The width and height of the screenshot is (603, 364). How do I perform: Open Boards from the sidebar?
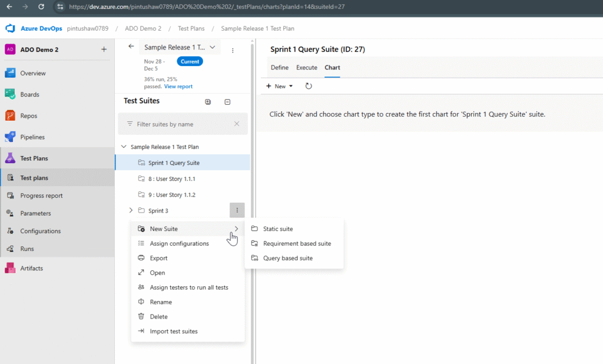coord(29,94)
